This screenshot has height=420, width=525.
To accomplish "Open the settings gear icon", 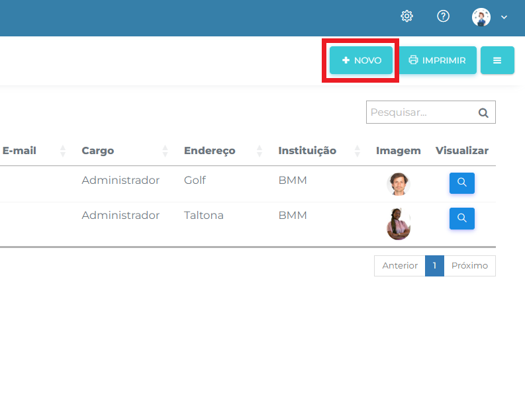I will 406,16.
